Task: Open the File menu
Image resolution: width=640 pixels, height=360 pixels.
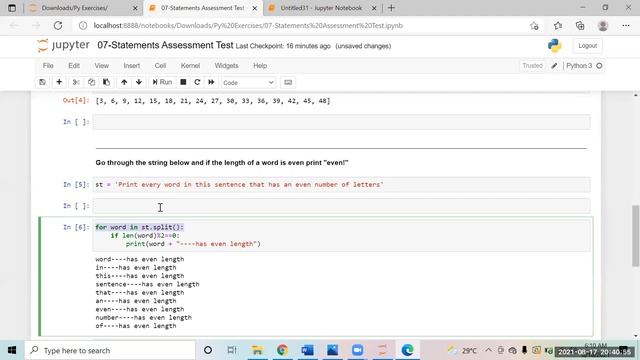Action: click(48, 66)
